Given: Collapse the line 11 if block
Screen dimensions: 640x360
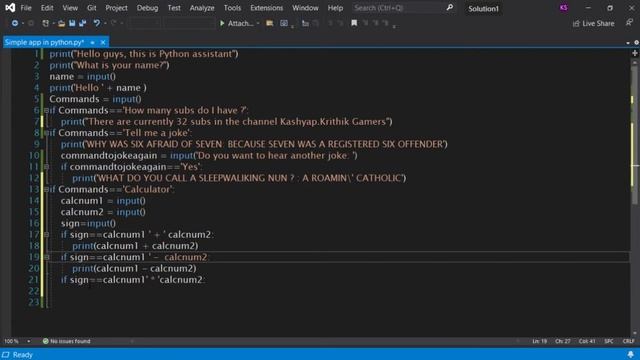Looking at the screenshot, I should 46,167.
